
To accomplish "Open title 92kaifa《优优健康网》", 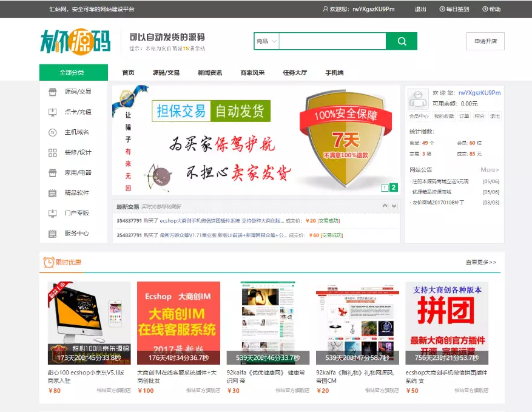I will point(266,376).
